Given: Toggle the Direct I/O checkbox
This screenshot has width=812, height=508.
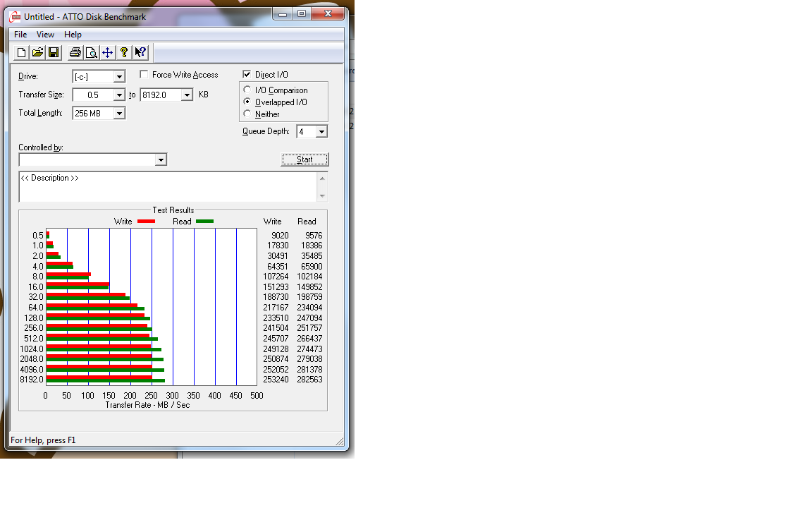Looking at the screenshot, I should [x=247, y=74].
